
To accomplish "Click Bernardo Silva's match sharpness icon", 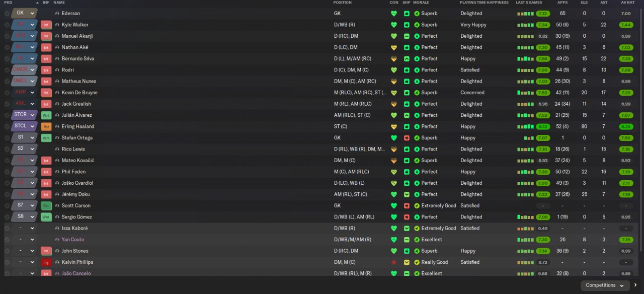I will point(407,58).
